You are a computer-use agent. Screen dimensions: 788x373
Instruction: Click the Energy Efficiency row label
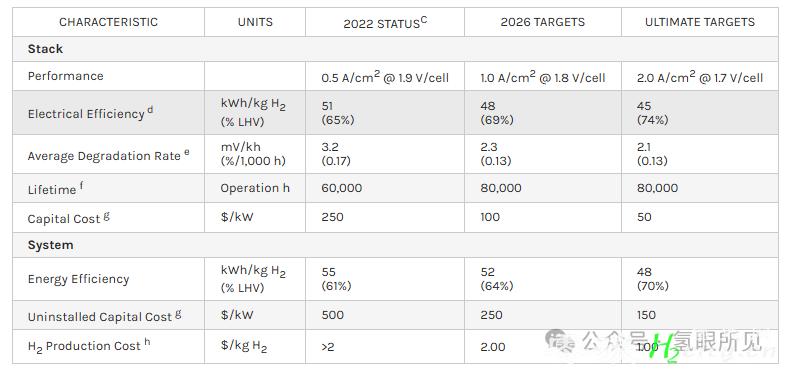coord(78,279)
